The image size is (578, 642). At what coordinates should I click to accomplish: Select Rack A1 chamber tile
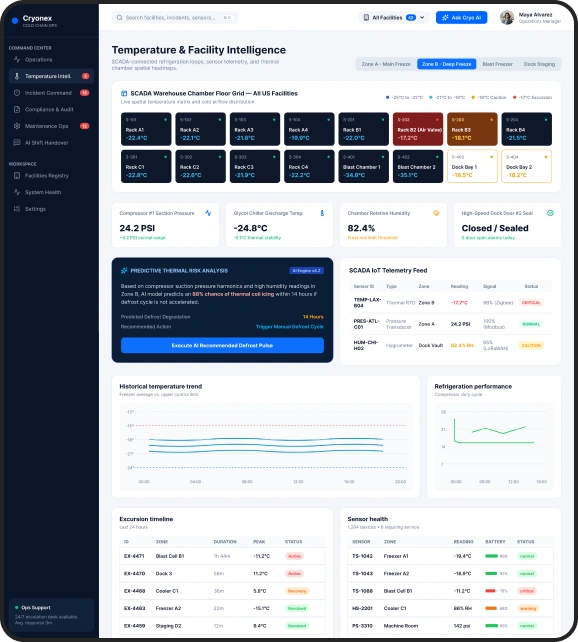pos(146,129)
